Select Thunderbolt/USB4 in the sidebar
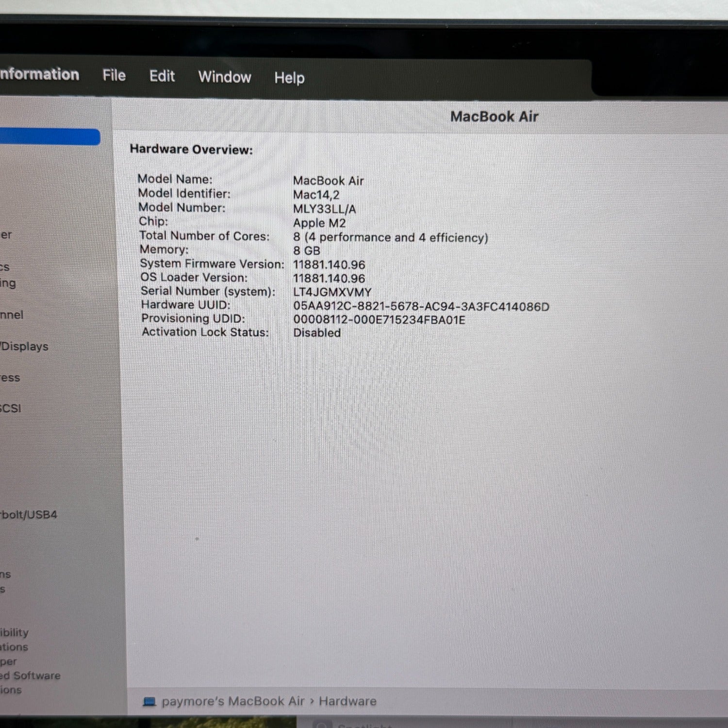This screenshot has height=728, width=728. 28,514
